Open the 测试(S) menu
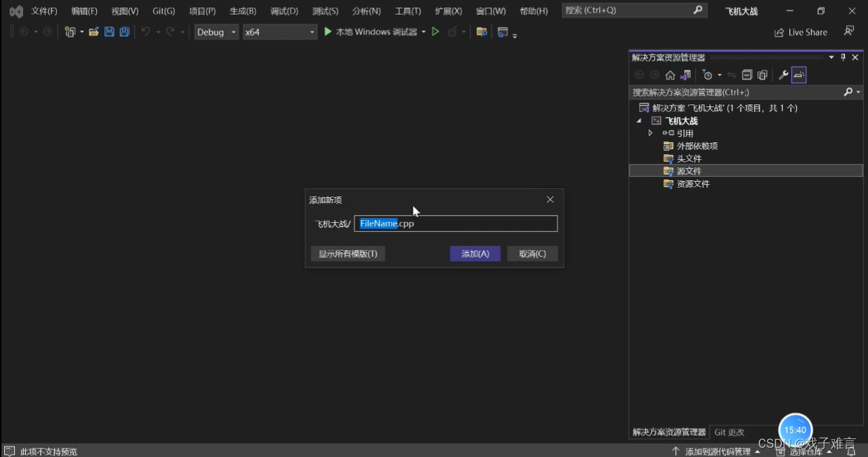Image resolution: width=868 pixels, height=457 pixels. coord(325,11)
